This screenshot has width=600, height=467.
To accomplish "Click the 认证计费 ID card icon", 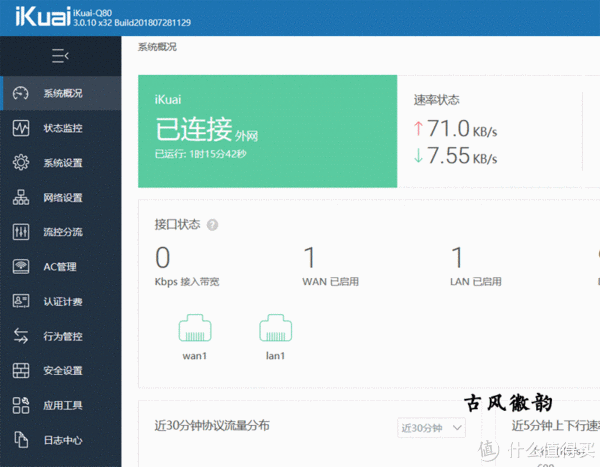I will click(x=21, y=301).
